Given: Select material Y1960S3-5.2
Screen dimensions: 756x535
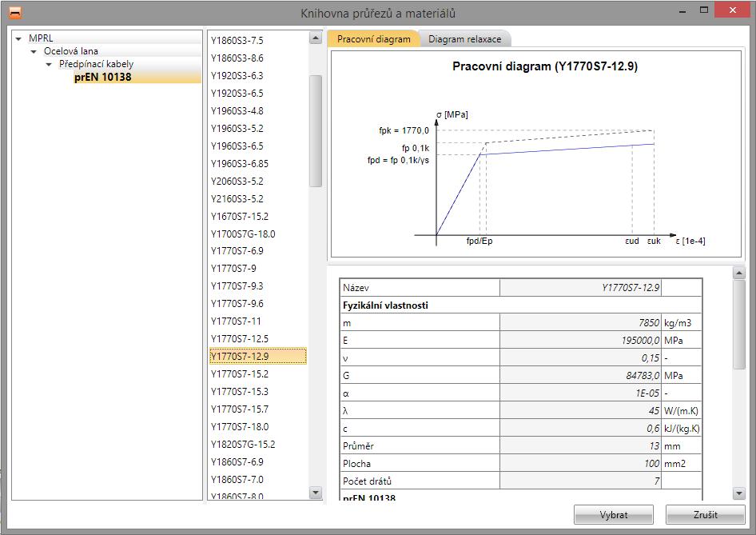Looking at the screenshot, I should click(x=237, y=128).
